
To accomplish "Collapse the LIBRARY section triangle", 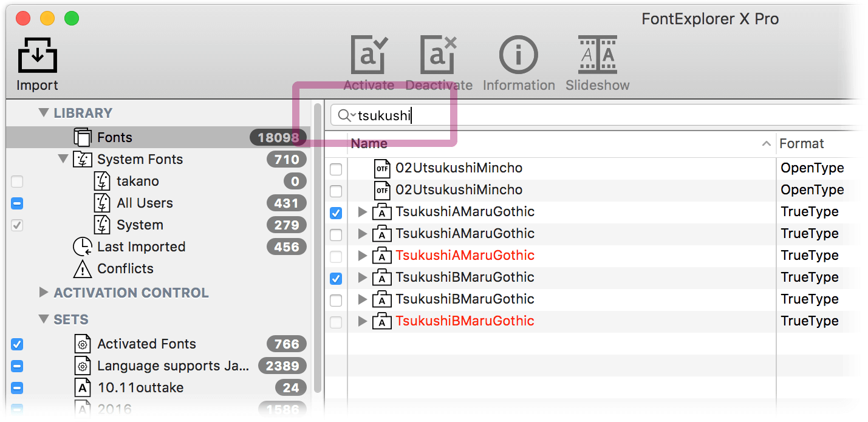I will [x=43, y=113].
